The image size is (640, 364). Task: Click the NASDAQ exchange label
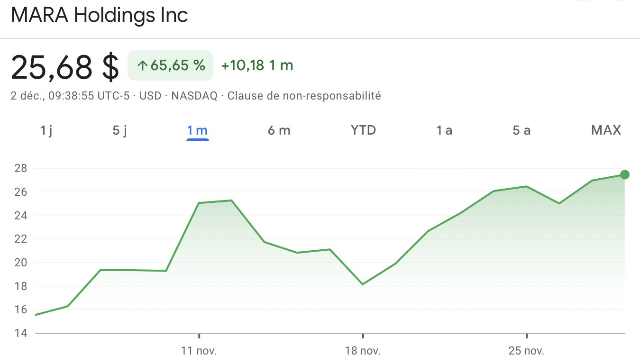194,96
